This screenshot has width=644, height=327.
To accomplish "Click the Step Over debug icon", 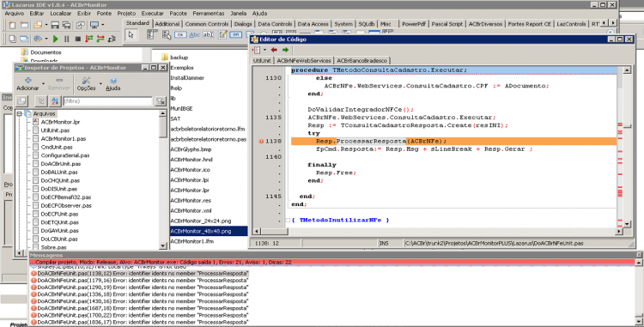I will (x=100, y=39).
